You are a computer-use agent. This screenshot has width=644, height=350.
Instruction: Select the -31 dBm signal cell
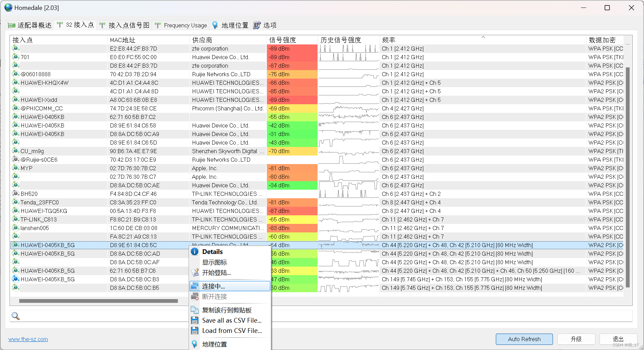[292, 134]
